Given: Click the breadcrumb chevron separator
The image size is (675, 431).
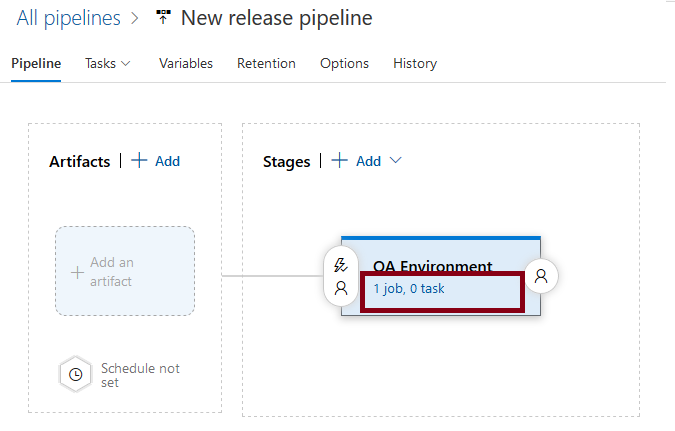Looking at the screenshot, I should tap(135, 18).
